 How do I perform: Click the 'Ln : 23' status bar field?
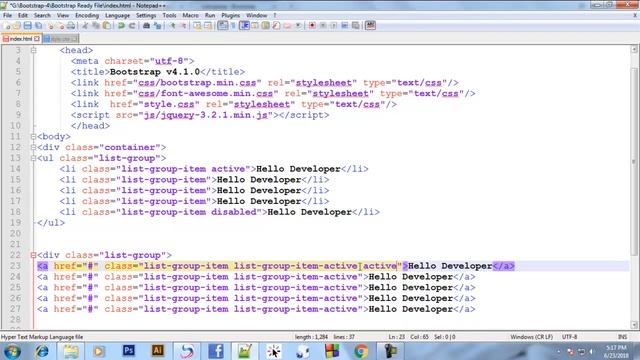coord(396,337)
